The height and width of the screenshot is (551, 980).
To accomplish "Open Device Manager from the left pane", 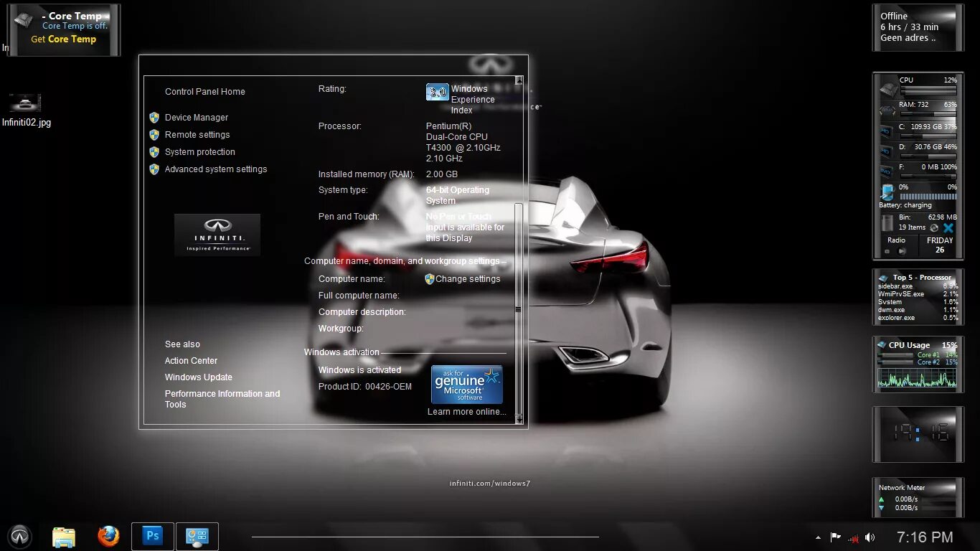I will 196,118.
